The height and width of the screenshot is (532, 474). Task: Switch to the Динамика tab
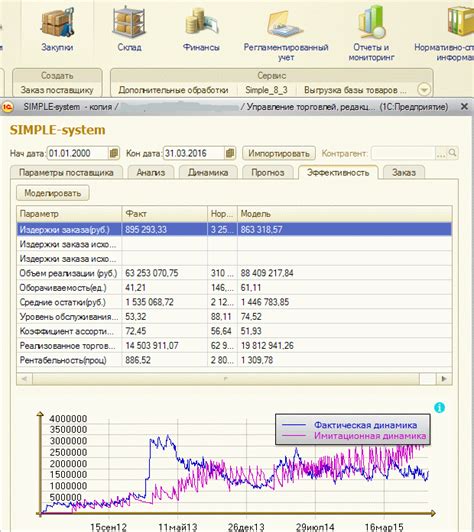(x=208, y=172)
